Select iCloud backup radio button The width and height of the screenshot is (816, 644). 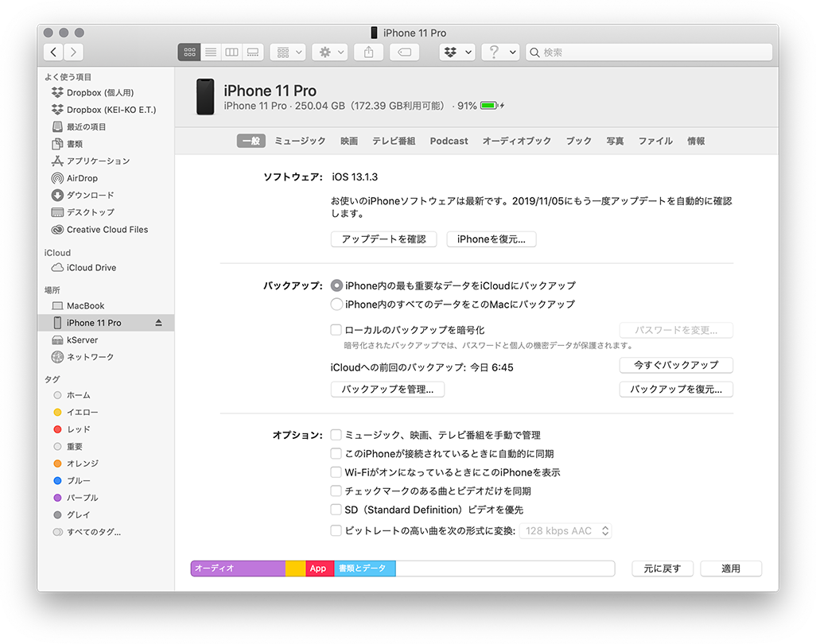336,285
